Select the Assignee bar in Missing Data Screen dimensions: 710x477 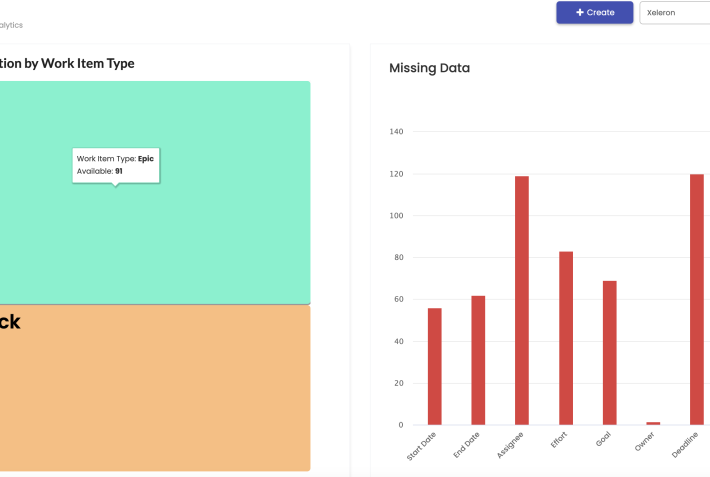pos(522,300)
